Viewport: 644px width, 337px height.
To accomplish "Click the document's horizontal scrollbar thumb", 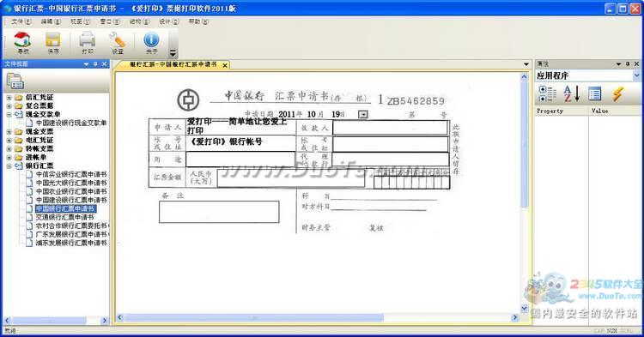I will [x=254, y=318].
